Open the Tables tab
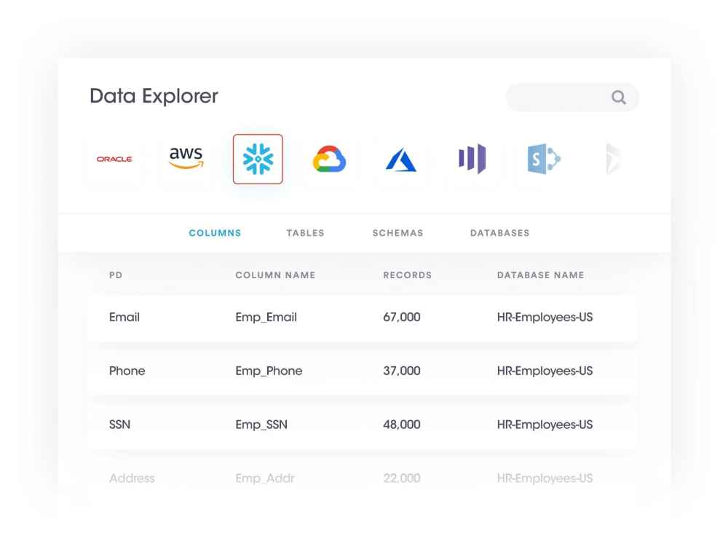 305,233
